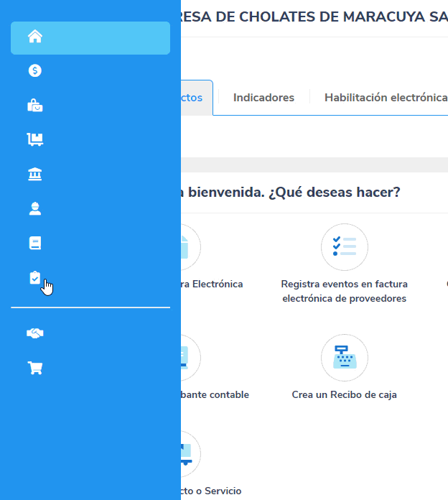Click the '¿Qué deseas hacer?' heading
The image size is (448, 500).
pyautogui.click(x=335, y=193)
